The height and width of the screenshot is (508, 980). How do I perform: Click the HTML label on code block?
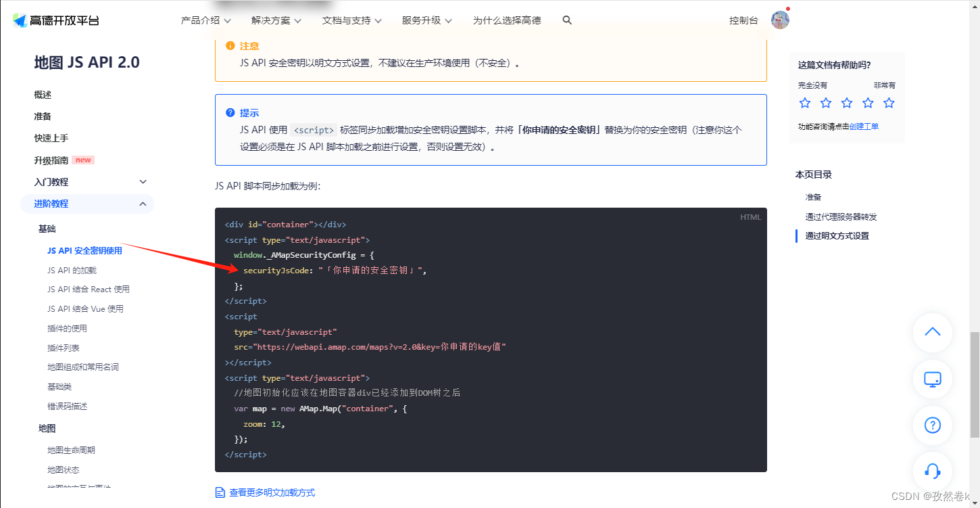click(x=750, y=217)
